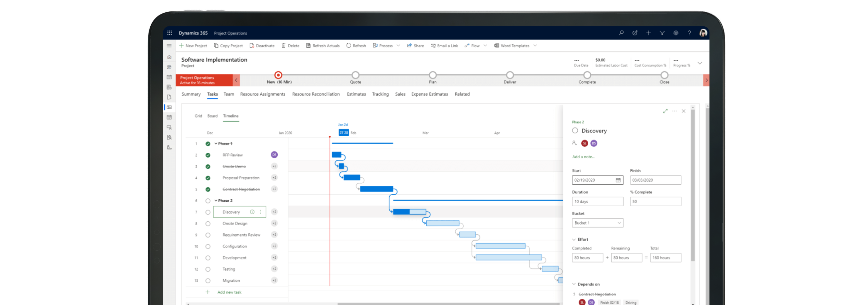Collapse the Phase 2 task group
This screenshot has width=868, height=305.
(216, 200)
